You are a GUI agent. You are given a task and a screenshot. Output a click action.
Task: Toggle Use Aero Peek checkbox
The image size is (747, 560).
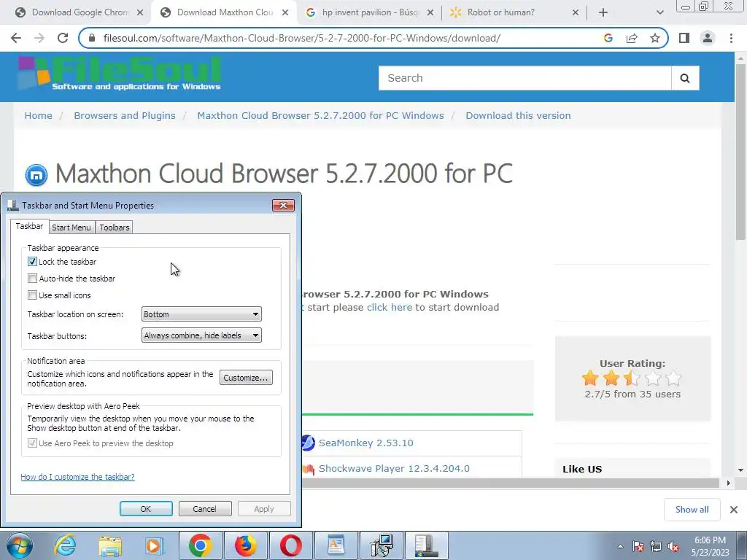coord(32,443)
